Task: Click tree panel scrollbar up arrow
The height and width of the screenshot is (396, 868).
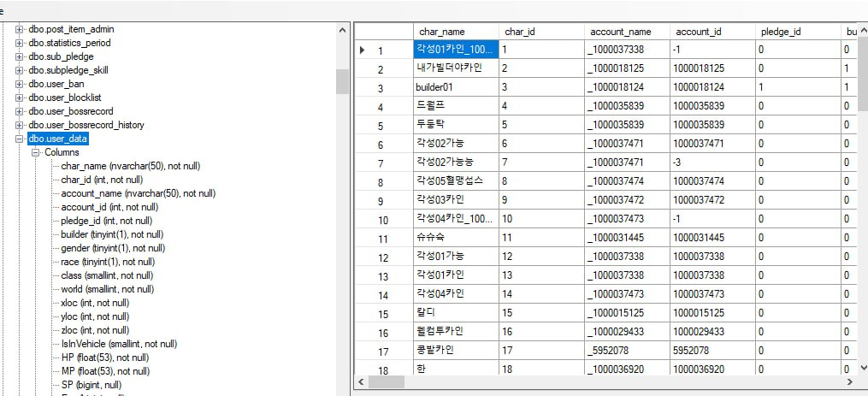Action: pyautogui.click(x=342, y=29)
